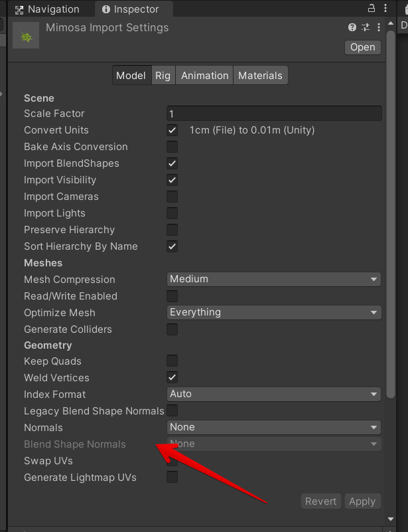Expand the Optimize Mesh dropdown
This screenshot has height=532, width=408.
point(273,313)
